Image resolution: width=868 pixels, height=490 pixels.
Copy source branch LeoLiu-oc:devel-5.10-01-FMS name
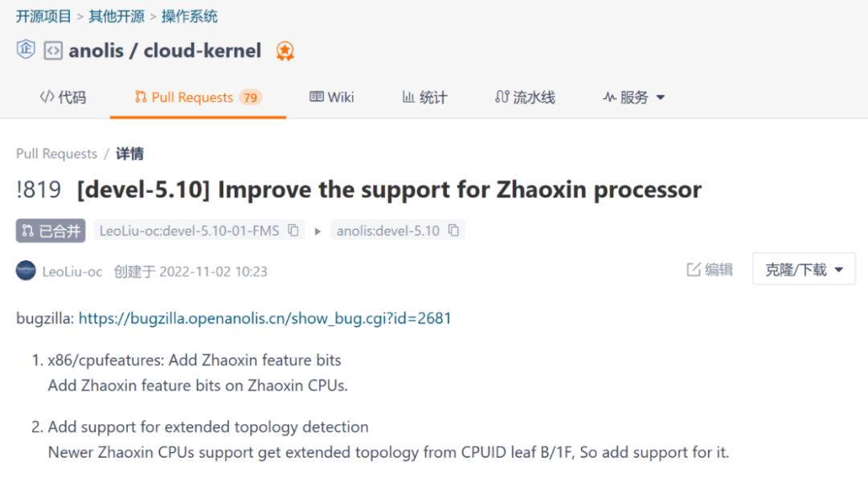coord(293,230)
